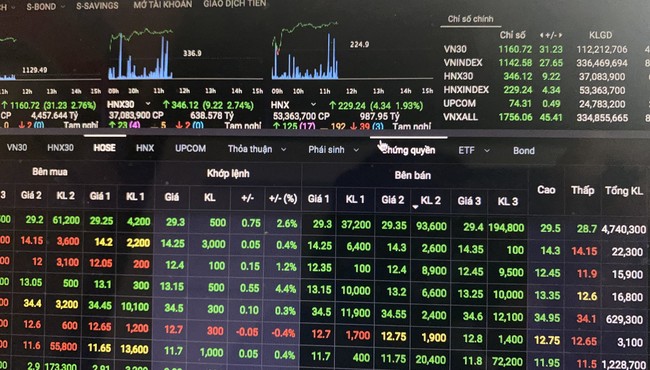Click matched price 13.15 in Khớp lệnh
Screen dimensions: 650x370
pyautogui.click(x=172, y=287)
